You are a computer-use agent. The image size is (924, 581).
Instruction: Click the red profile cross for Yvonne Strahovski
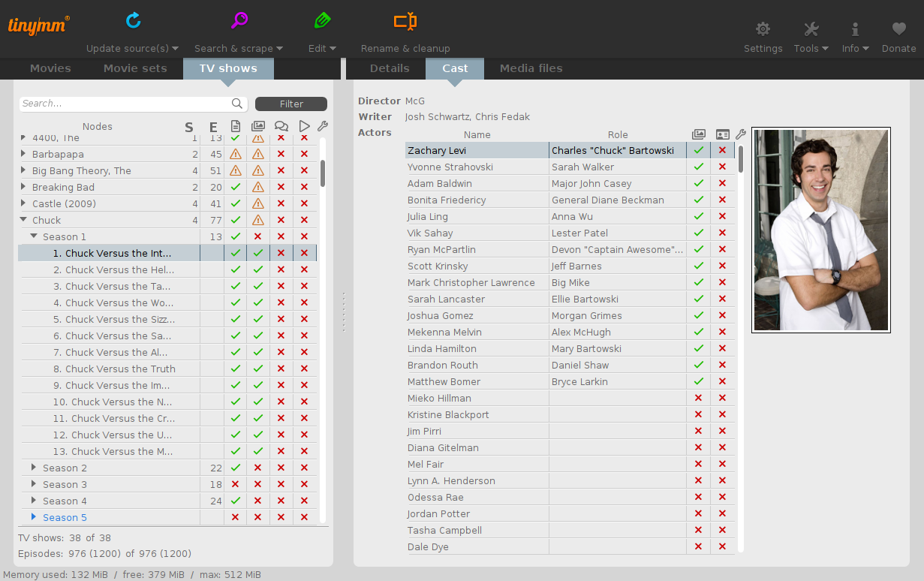tap(722, 167)
